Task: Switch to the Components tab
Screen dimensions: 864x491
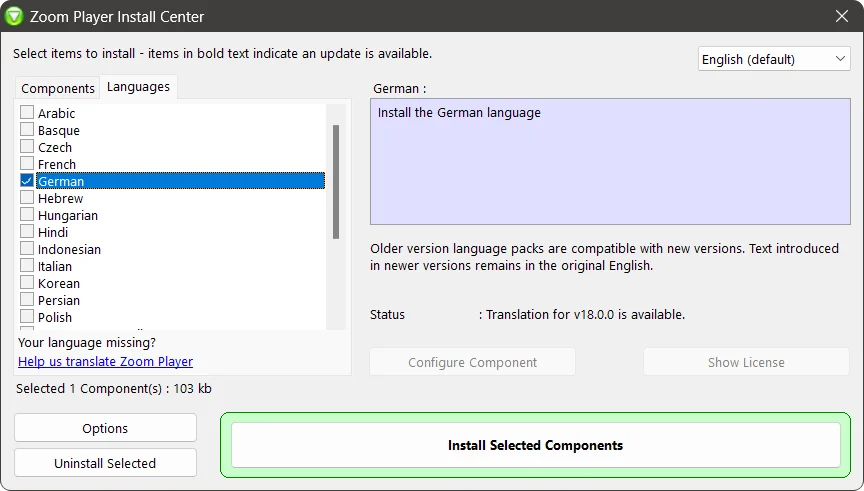Action: (58, 88)
